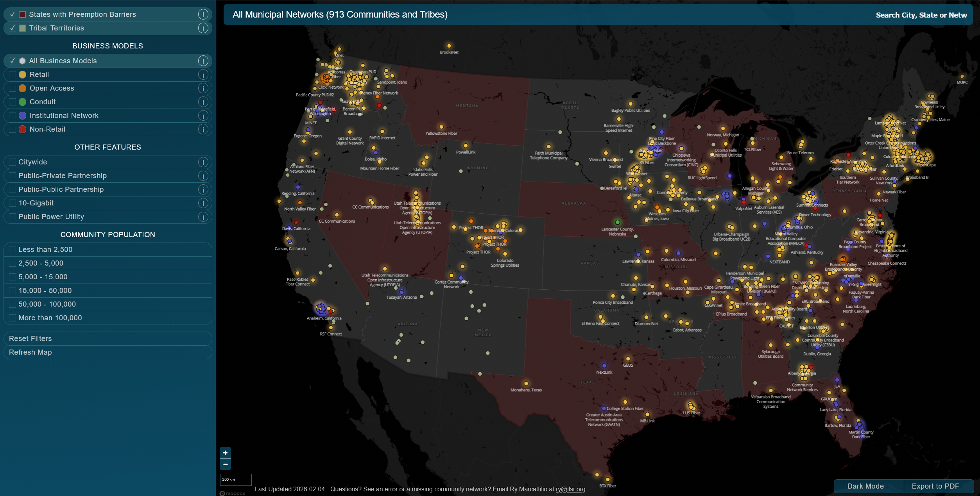The height and width of the screenshot is (496, 980).
Task: Open info icon next to Tribal Territories
Action: tap(203, 28)
